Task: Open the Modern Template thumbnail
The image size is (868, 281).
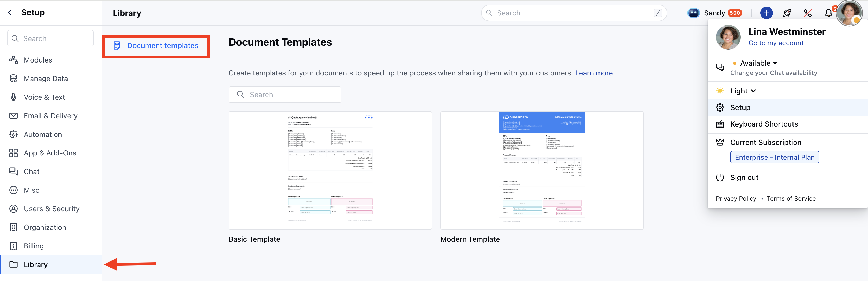Action: pos(542,171)
